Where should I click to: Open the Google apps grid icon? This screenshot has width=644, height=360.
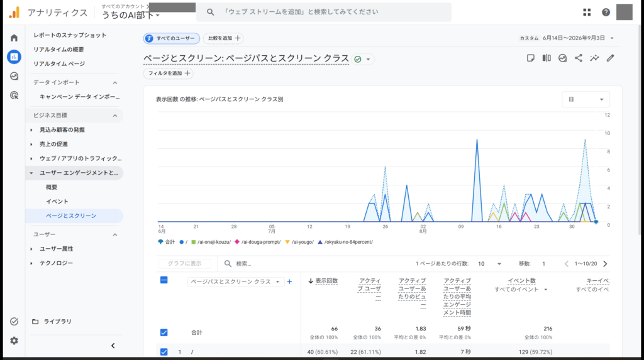587,13
